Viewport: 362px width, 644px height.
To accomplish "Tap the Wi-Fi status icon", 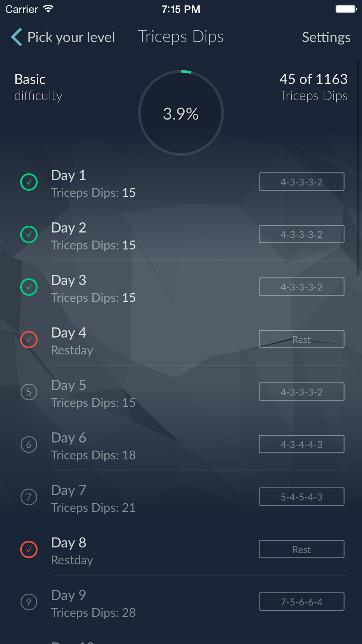I will click(x=48, y=9).
